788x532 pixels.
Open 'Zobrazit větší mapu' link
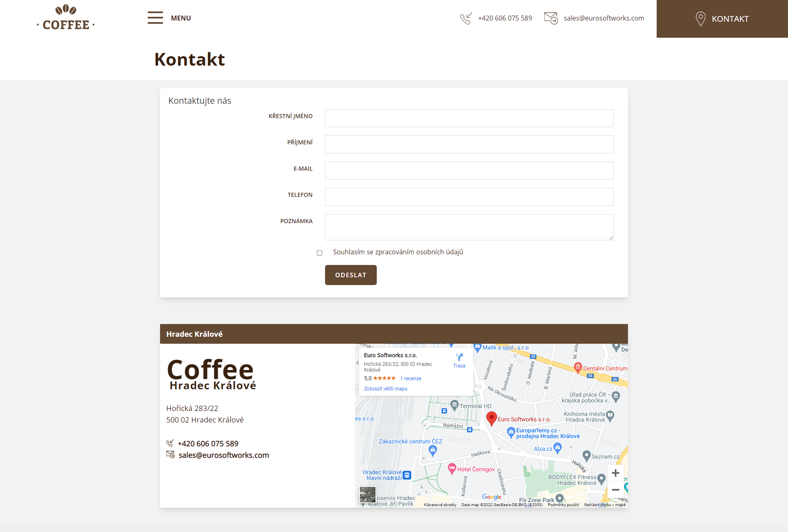click(385, 389)
